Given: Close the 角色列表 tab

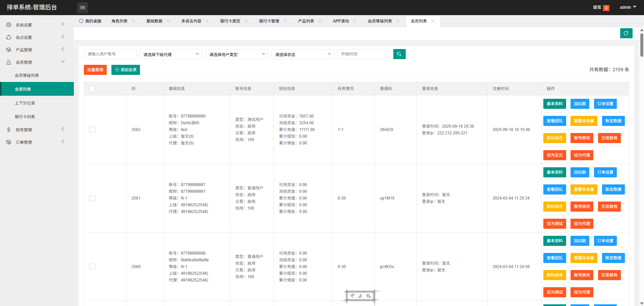Looking at the screenshot, I should 133,21.
